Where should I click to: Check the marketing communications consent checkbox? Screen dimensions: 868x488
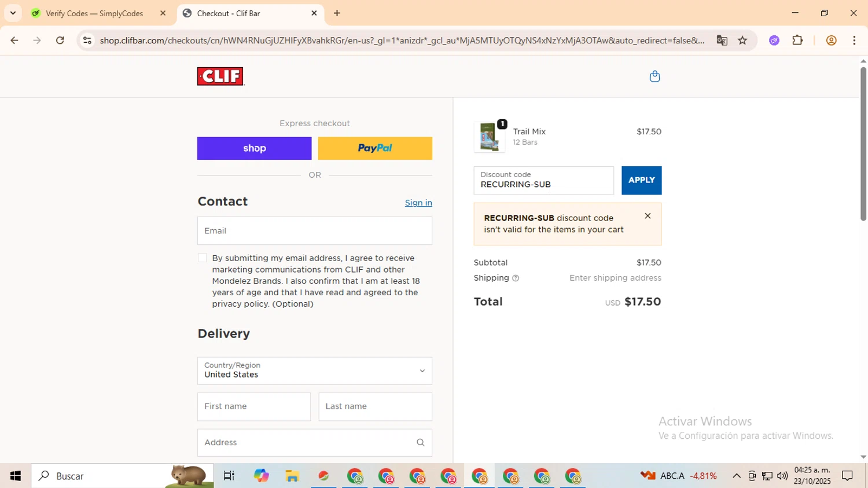click(x=203, y=258)
